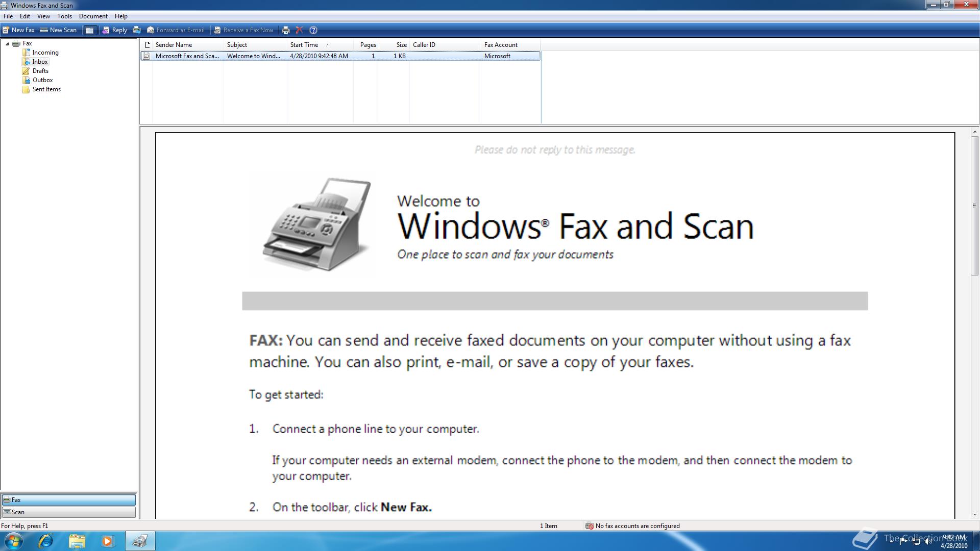Toggle the preview pane toolbar icon
This screenshot has width=980, height=551.
[x=89, y=30]
